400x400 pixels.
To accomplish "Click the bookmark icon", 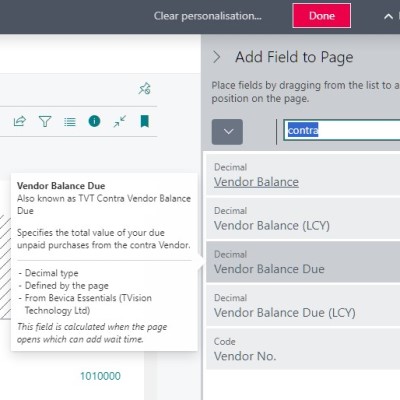I will pyautogui.click(x=144, y=121).
